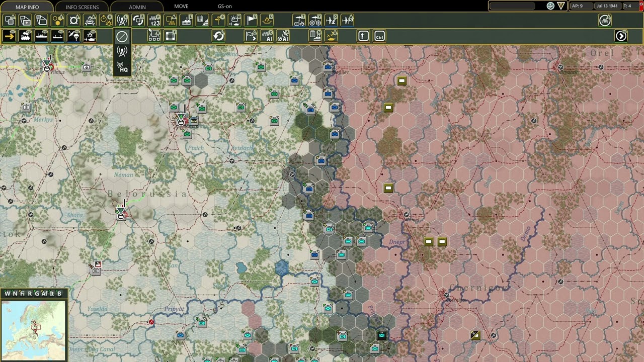Viewport: 644px width, 362px height.
Task: Click the bomber crosshairs icon
Action: pyautogui.click(x=315, y=20)
